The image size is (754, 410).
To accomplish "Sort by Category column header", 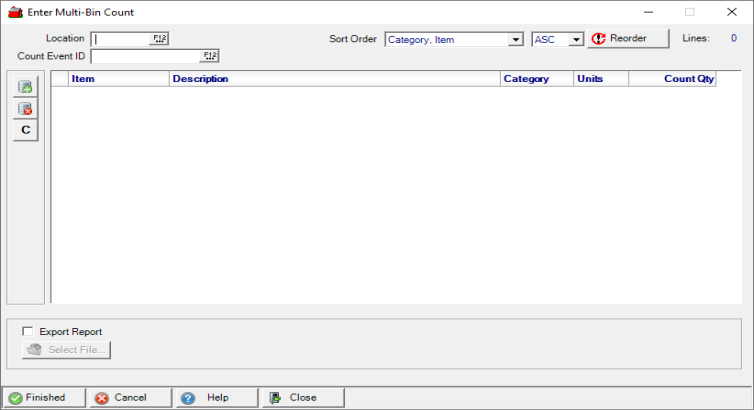I will pos(536,79).
